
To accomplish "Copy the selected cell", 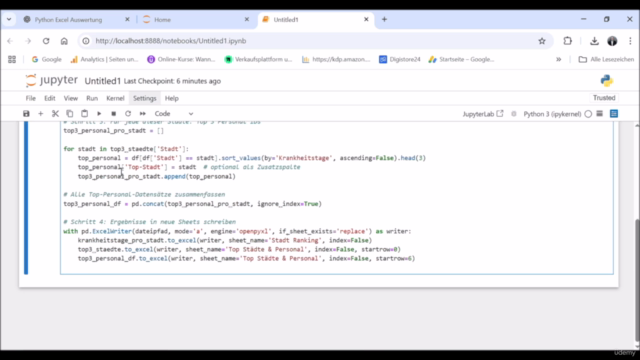I will click(x=70, y=114).
